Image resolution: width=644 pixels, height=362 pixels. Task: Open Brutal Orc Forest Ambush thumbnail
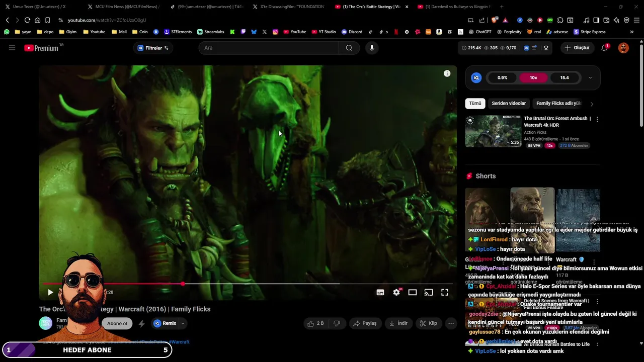(x=493, y=131)
